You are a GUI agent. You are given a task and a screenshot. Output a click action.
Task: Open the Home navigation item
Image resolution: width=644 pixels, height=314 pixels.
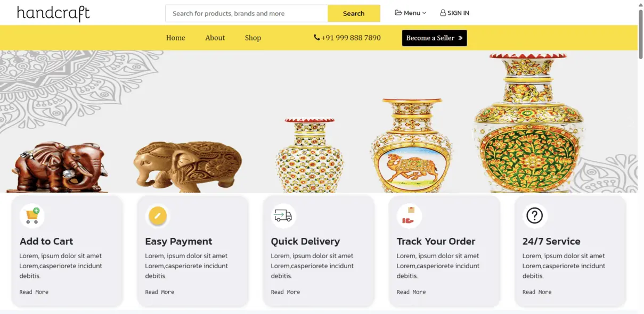(x=176, y=38)
